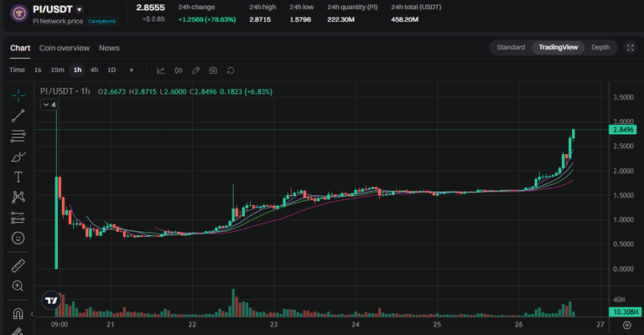Select the ruler measure tool
The height and width of the screenshot is (335, 644).
18,265
